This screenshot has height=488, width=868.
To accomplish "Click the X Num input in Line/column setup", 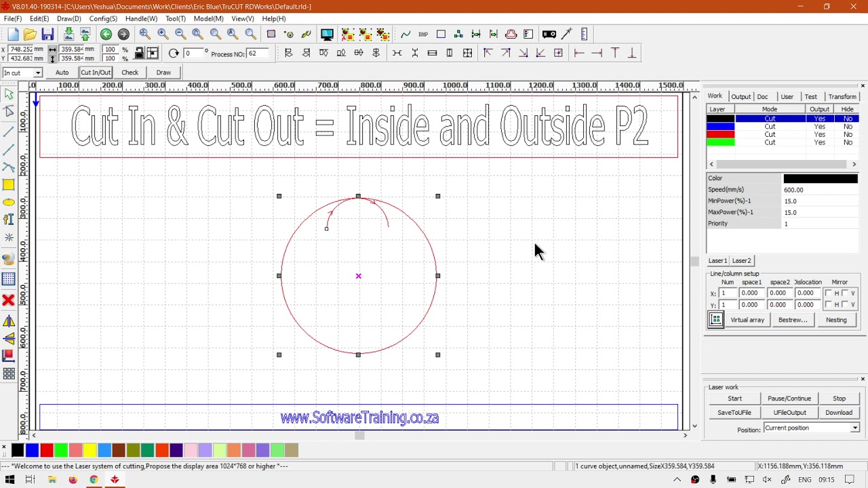I will 727,293.
